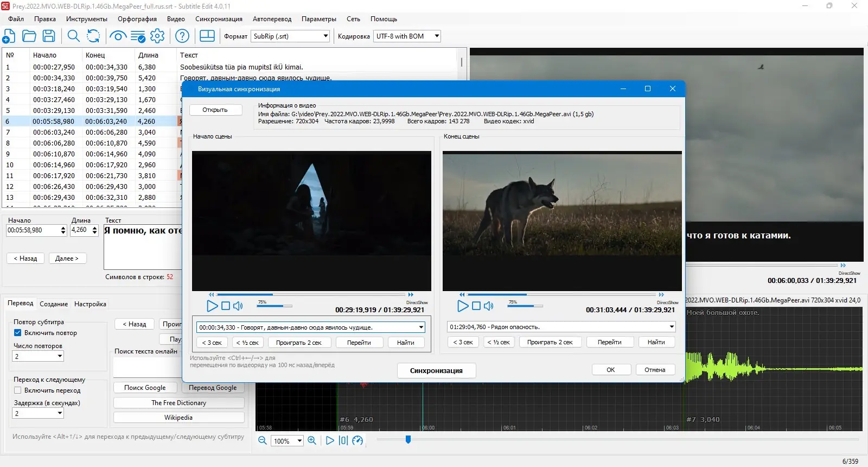This screenshot has height=467, width=868.
Task: Enable the 'Включить переход' checkbox
Action: pos(17,390)
